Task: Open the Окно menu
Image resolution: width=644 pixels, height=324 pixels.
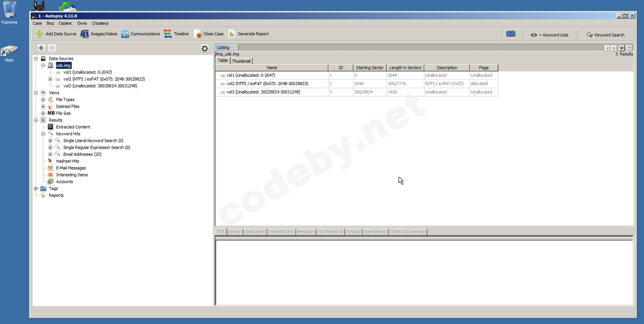Action: coord(82,23)
